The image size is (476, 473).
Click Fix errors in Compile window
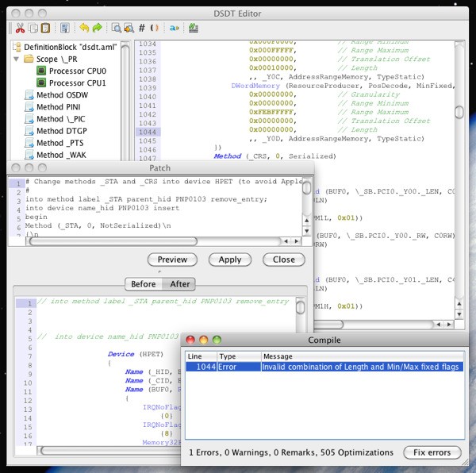(x=432, y=452)
